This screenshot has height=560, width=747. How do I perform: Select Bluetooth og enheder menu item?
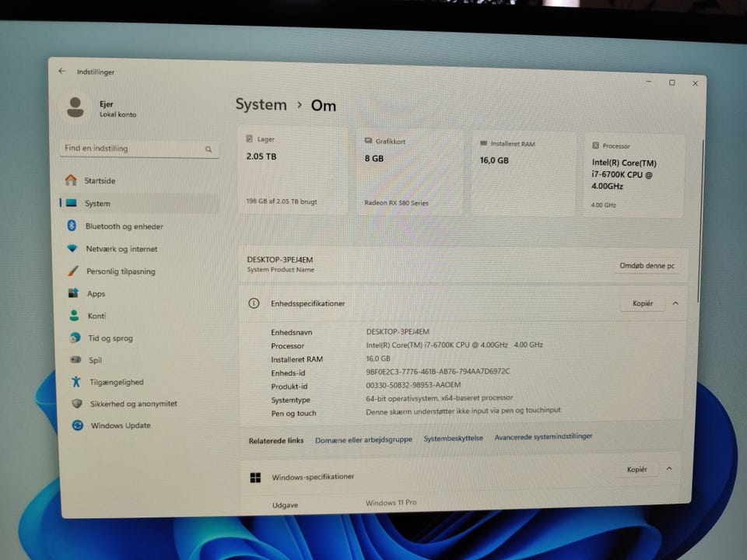point(141,226)
